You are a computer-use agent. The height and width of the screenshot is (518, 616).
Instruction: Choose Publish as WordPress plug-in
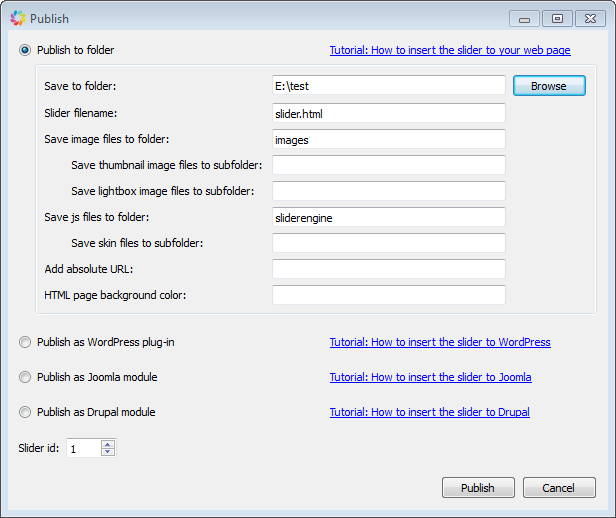click(25, 342)
